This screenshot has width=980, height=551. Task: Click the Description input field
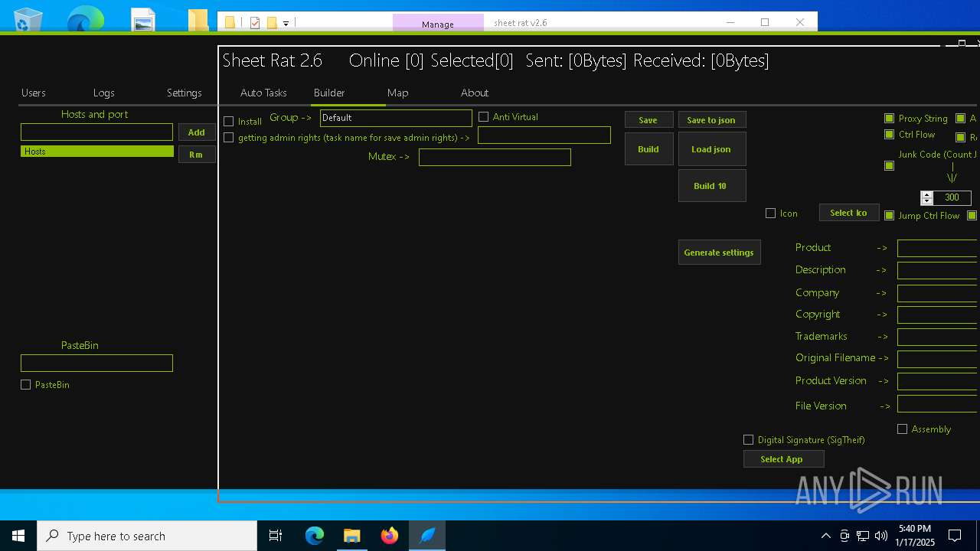pyautogui.click(x=938, y=270)
